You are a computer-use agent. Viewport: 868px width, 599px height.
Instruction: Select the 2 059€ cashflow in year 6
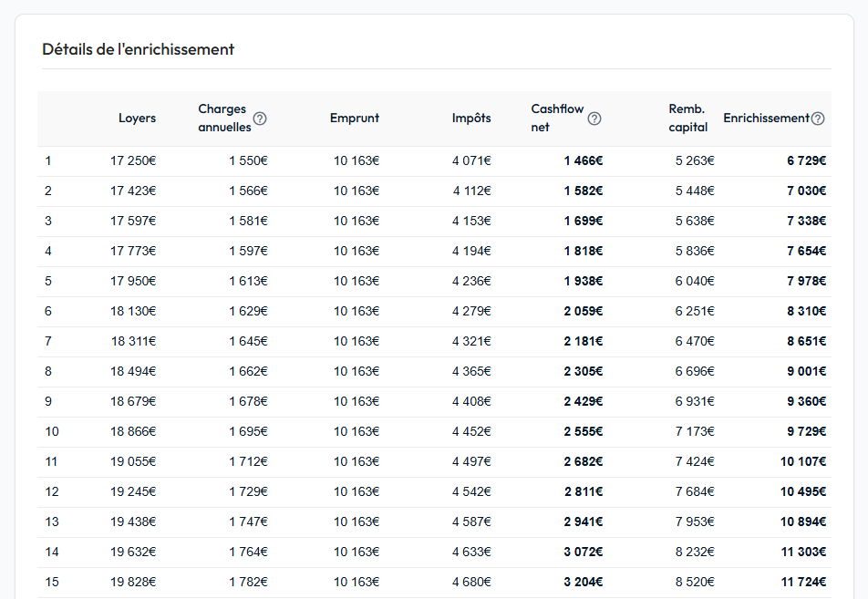tap(583, 312)
